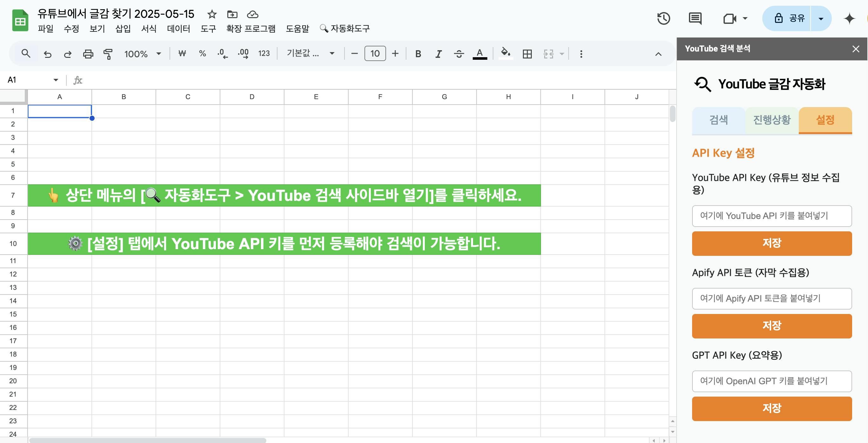Open the 123 number format menu
Viewport: 868px width, 443px height.
tap(264, 53)
